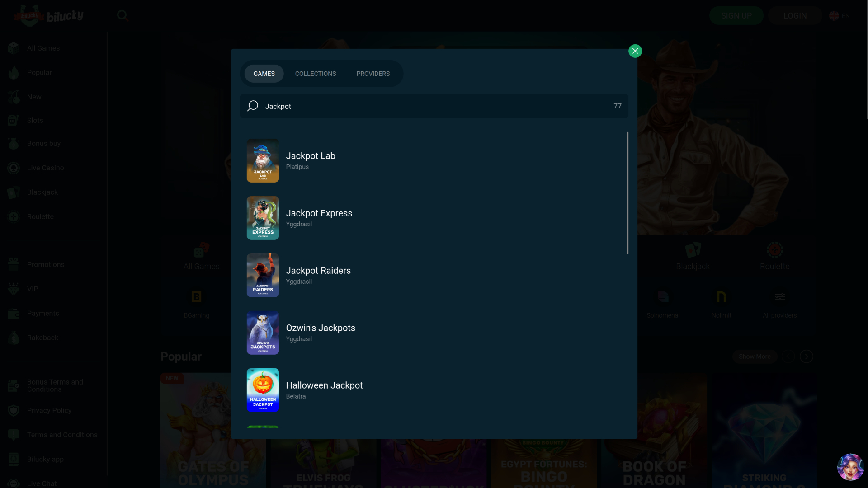The image size is (868, 488).
Task: Click the Blackjack sidebar icon
Action: 14,192
